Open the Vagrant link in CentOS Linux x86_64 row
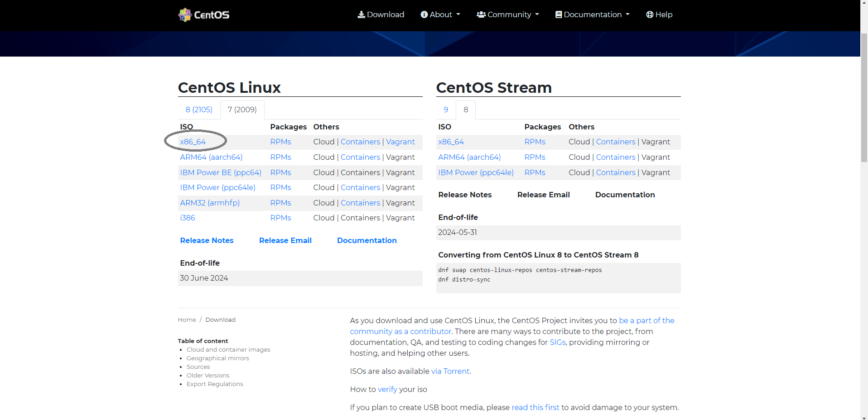The image size is (868, 420). 400,142
